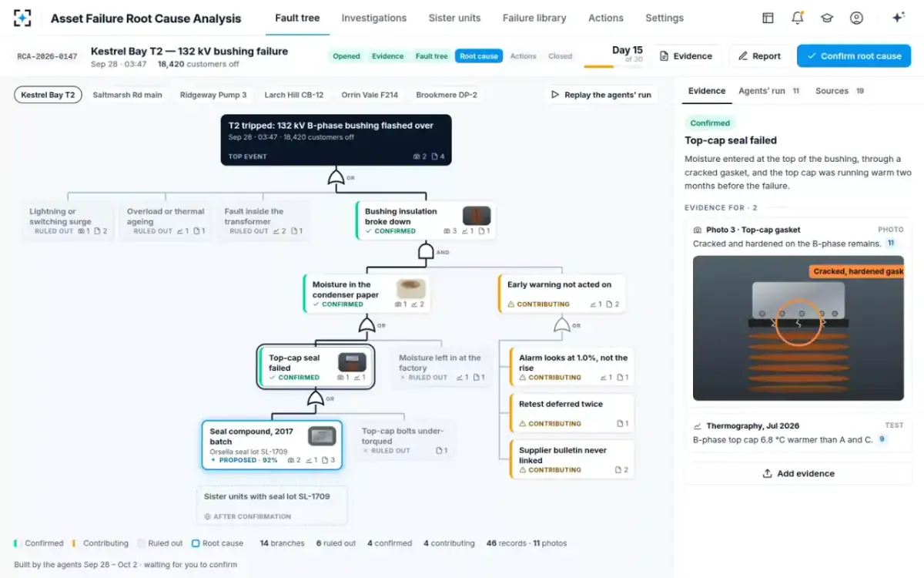This screenshot has width=924, height=578.
Task: Click the sparkle icon beside PROPOSED 92%
Action: (213, 460)
